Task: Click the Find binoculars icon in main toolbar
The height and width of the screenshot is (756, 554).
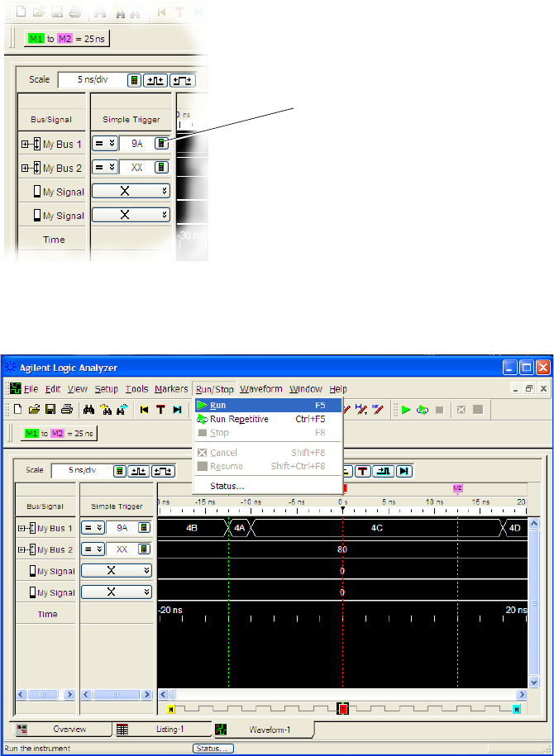Action: pos(88,410)
